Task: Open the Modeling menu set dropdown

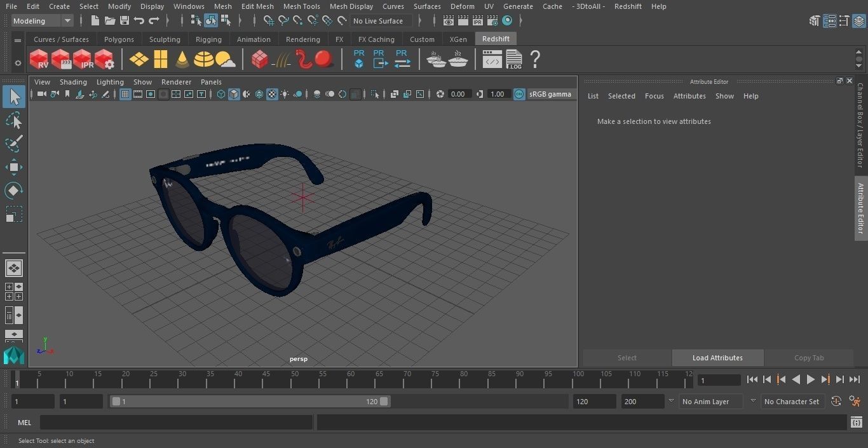Action: point(43,21)
